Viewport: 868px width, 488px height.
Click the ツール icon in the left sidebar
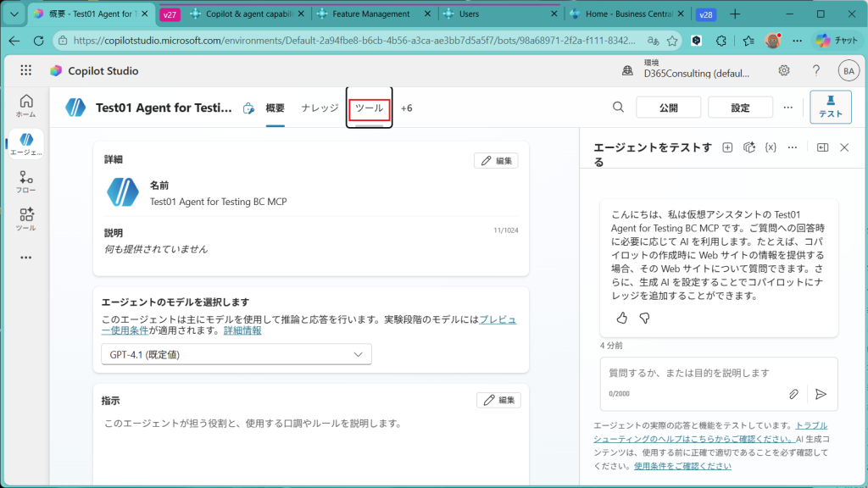point(25,219)
